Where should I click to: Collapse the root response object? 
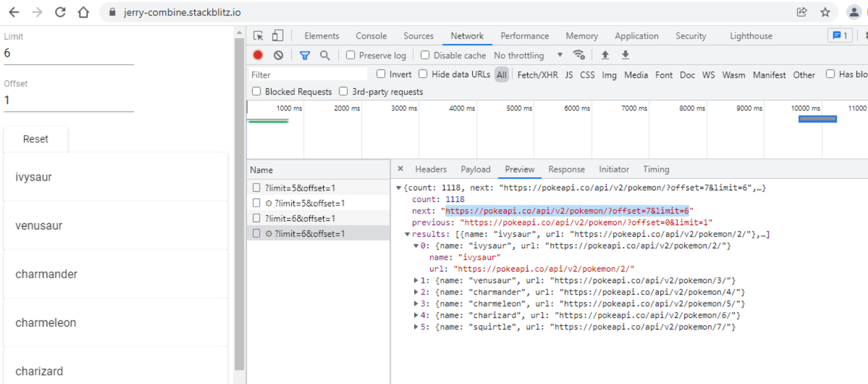(x=399, y=188)
